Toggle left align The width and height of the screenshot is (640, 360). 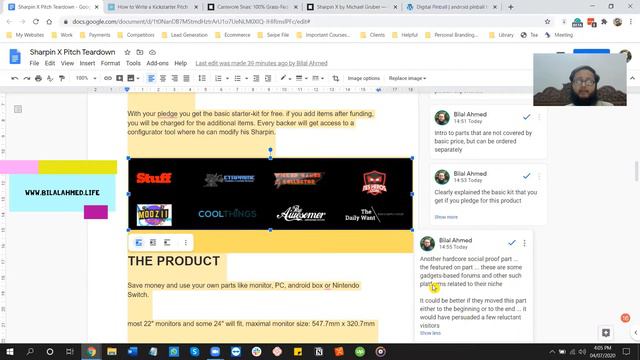151,78
